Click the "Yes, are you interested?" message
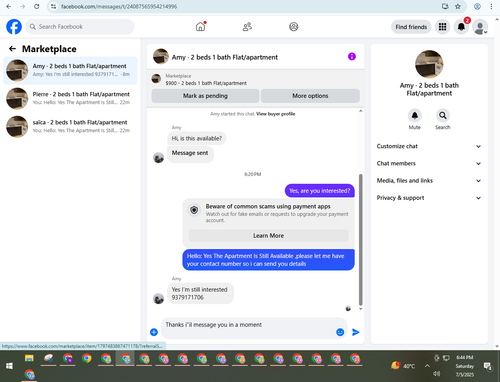 pos(319,191)
